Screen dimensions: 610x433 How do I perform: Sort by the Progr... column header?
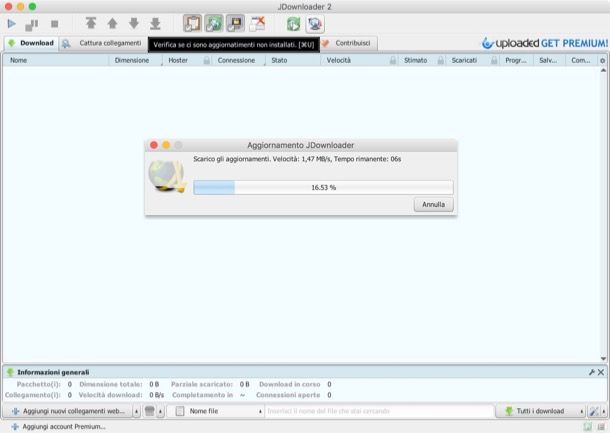(x=515, y=60)
